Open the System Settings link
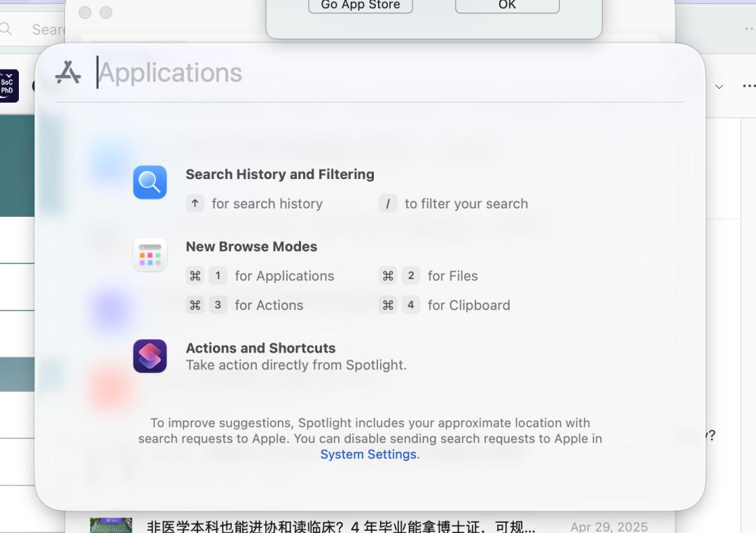 [368, 455]
